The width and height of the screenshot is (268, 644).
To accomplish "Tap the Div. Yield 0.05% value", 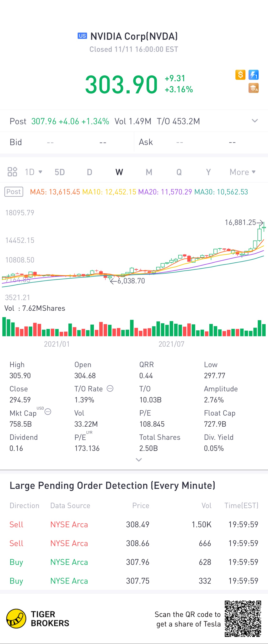I will 214,448.
